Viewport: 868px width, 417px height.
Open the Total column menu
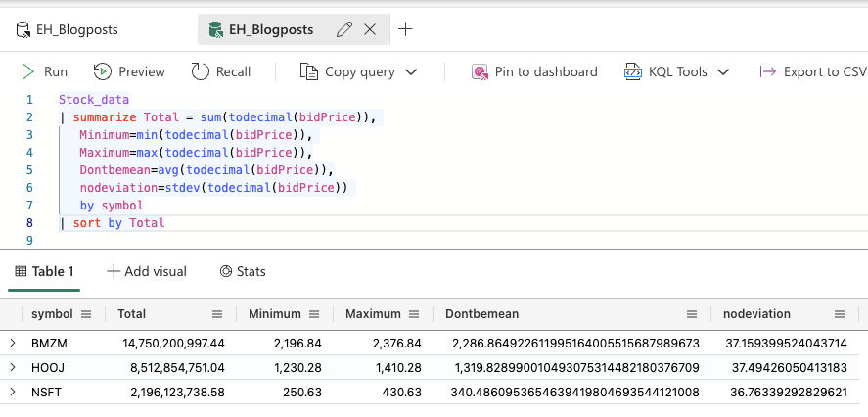pyautogui.click(x=217, y=314)
